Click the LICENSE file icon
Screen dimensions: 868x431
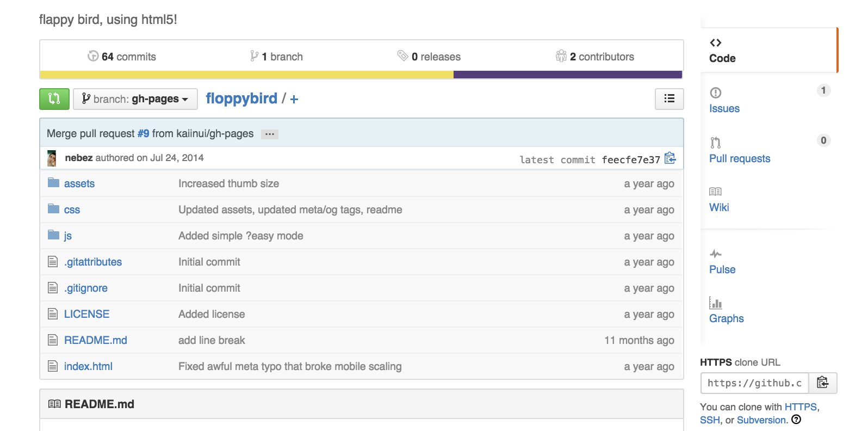coord(53,314)
